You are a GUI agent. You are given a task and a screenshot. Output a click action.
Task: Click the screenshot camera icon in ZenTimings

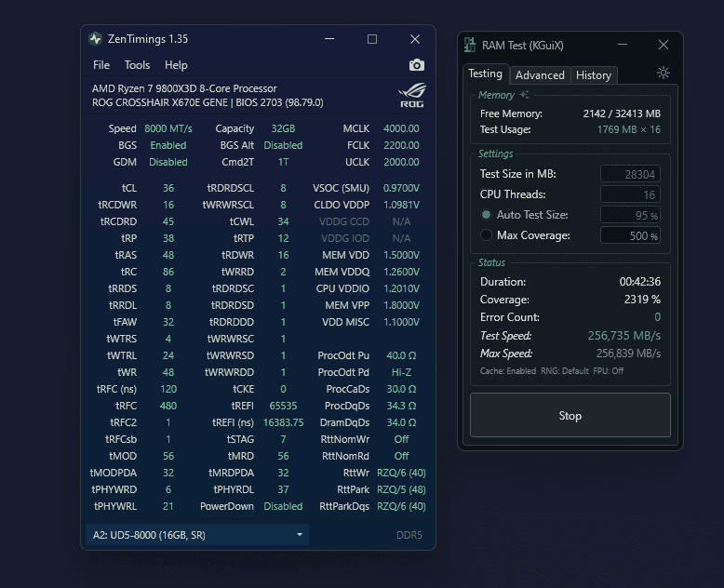417,65
